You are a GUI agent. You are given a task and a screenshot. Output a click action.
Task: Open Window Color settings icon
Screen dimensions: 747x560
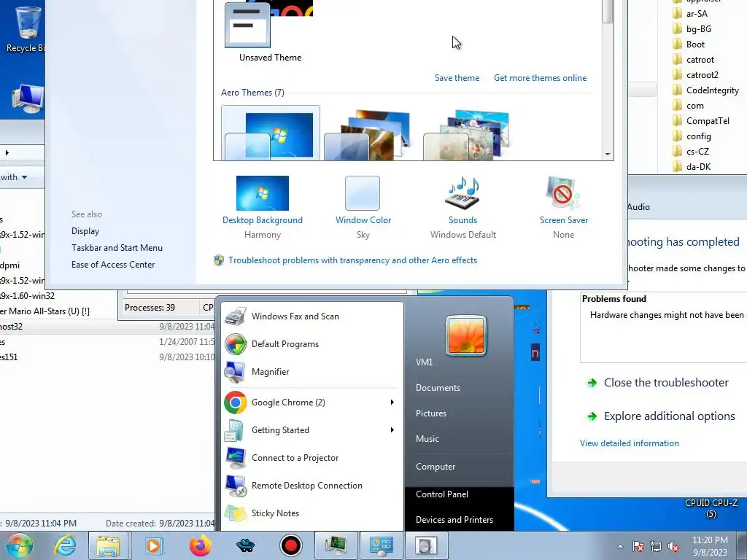(363, 193)
